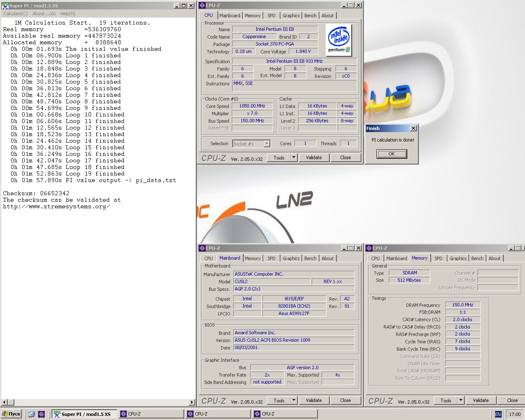The height and width of the screenshot is (420, 525).
Task: Select SPD tab in the CPU-Z Mainboard window
Action: pyautogui.click(x=272, y=258)
